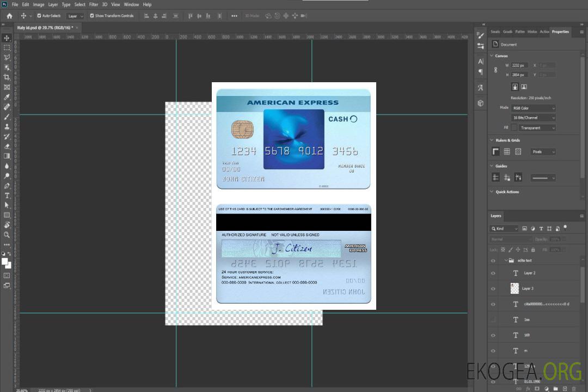588x392 pixels.
Task: Uncheck the Auto-Select checkbox
Action: click(x=39, y=16)
